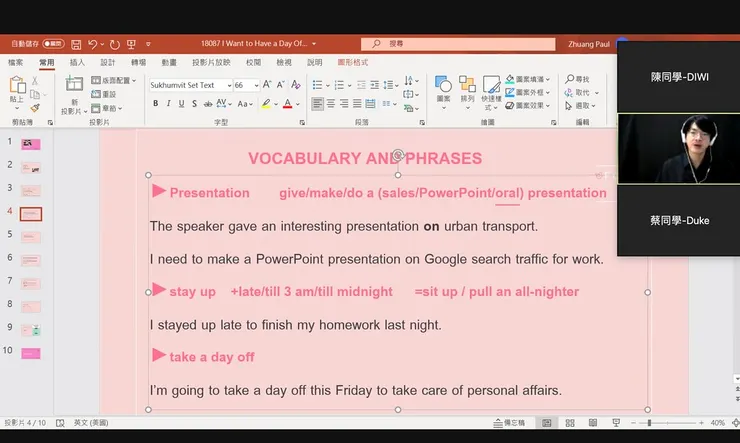
Task: Open the 快速樣式 (Quick Styles) gallery
Action: (x=491, y=93)
